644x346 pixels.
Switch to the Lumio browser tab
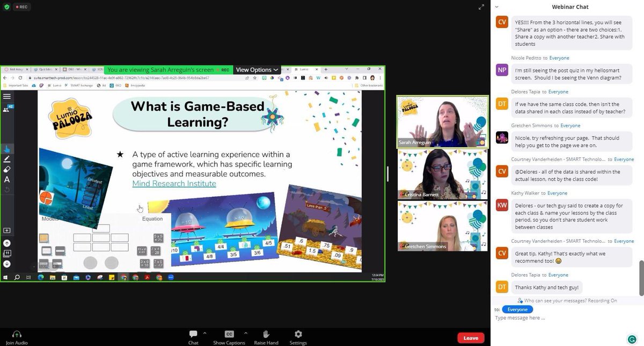(304, 69)
